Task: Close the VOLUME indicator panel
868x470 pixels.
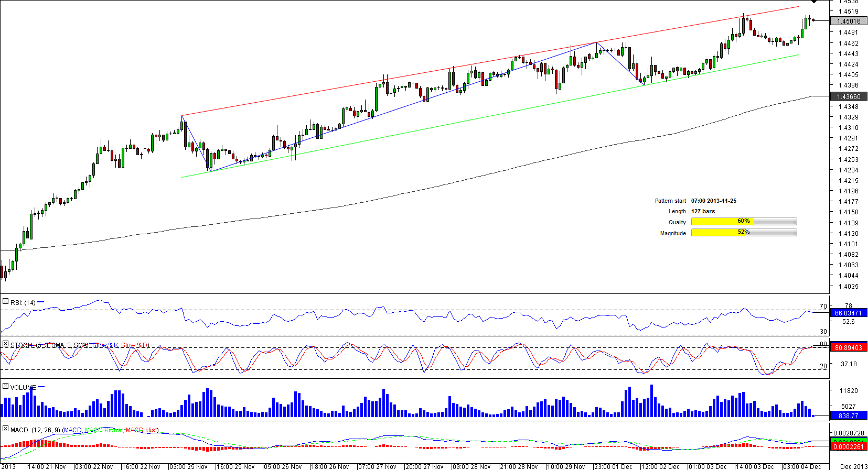Action: click(5, 387)
